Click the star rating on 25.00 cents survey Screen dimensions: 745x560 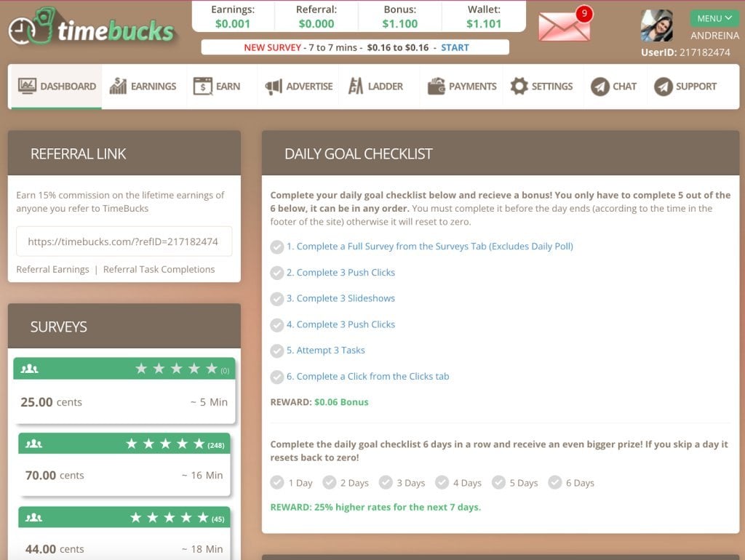[176, 369]
